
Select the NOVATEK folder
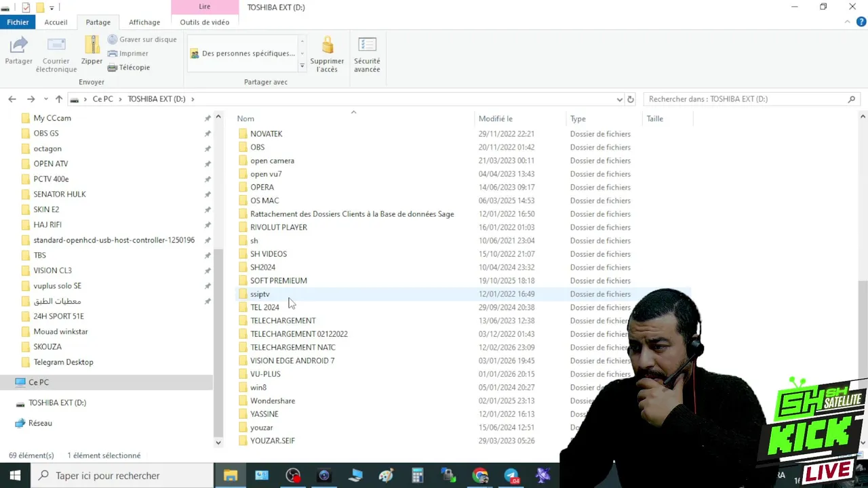[266, 134]
